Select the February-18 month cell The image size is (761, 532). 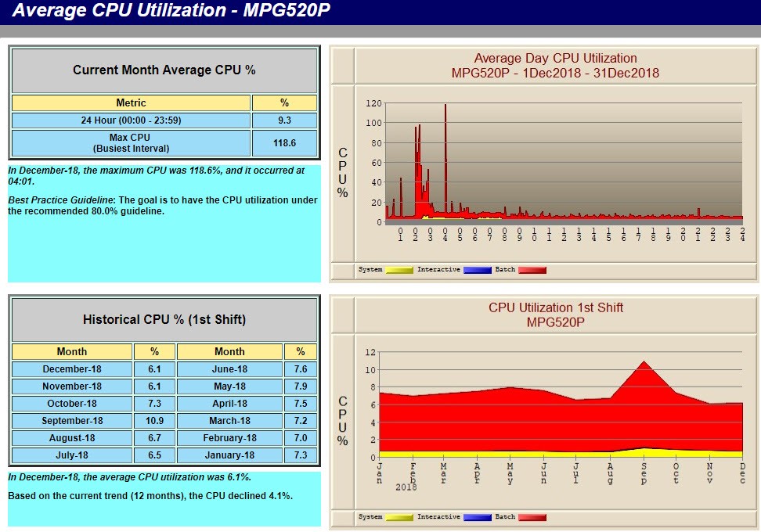point(229,438)
